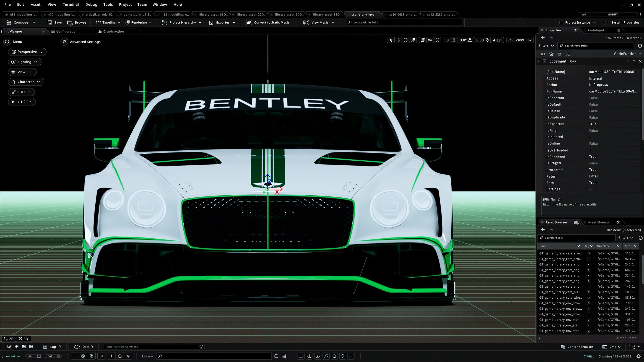
Task: Open the status bar settings gear
Action: pyautogui.click(x=639, y=356)
